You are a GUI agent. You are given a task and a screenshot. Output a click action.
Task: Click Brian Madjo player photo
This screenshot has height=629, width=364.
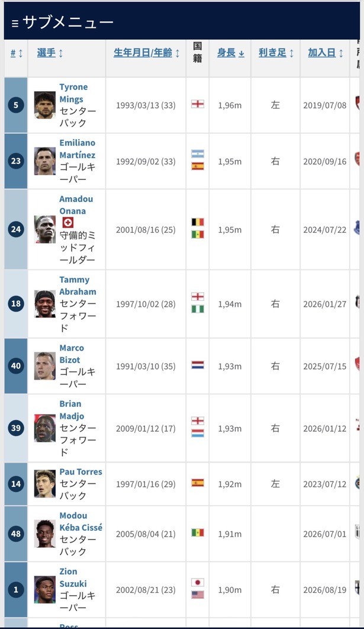point(45,428)
